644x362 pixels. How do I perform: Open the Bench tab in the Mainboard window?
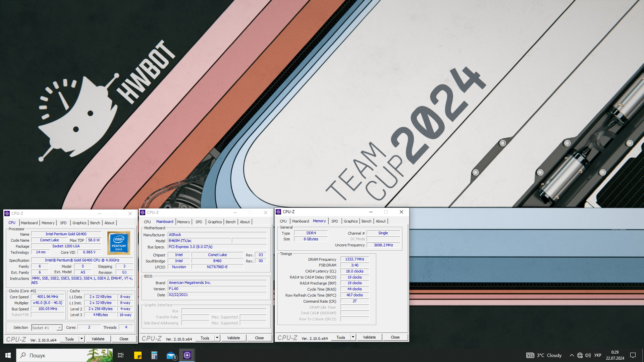pos(231,222)
